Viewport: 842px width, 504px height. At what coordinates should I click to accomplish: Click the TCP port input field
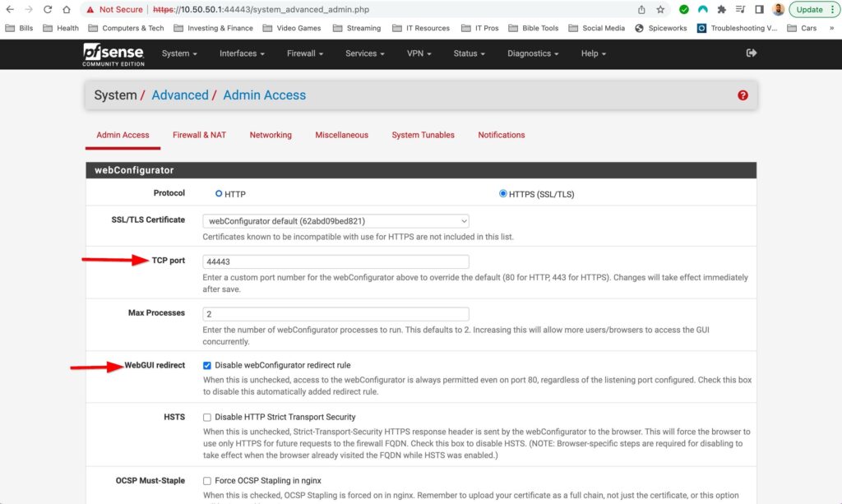(x=335, y=262)
